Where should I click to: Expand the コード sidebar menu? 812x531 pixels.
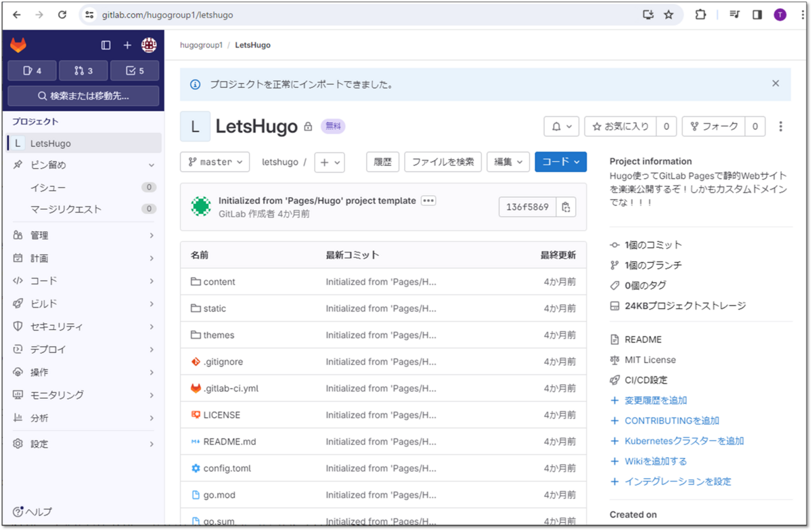[85, 280]
